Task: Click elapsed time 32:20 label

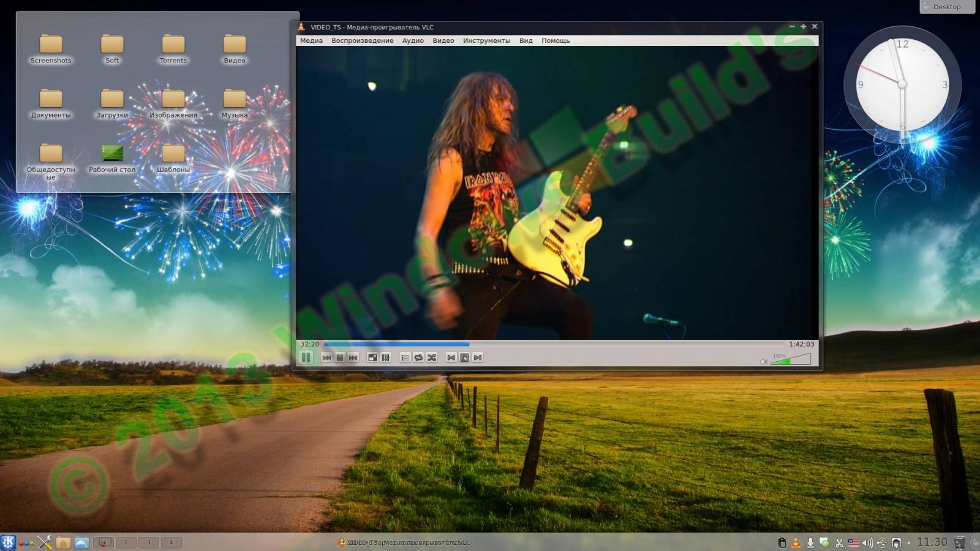Action: 310,344
